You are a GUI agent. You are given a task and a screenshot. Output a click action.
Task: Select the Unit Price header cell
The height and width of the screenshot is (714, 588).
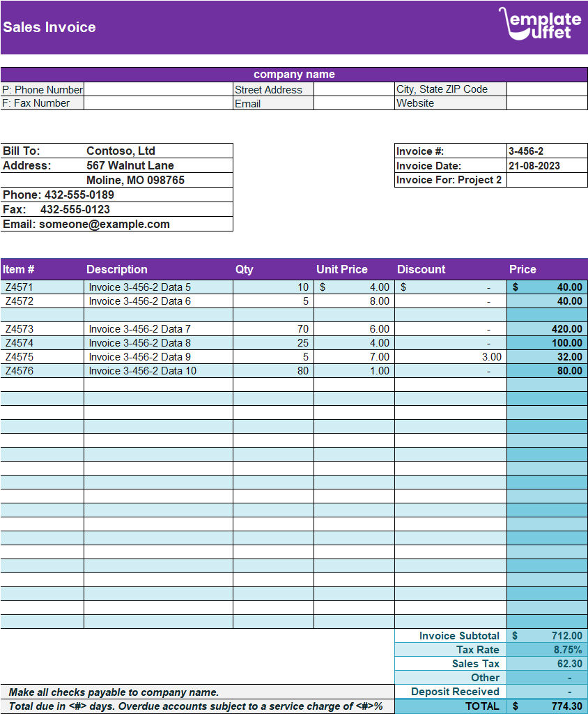point(341,269)
